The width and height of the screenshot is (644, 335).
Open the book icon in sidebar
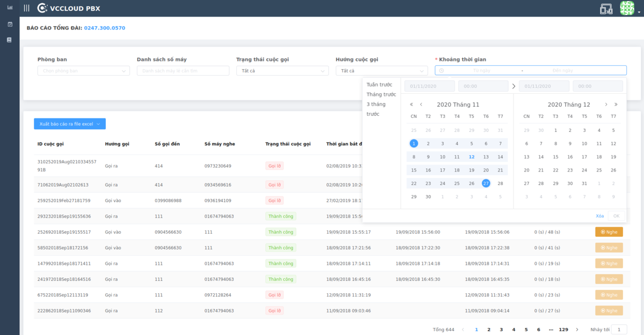[10, 40]
